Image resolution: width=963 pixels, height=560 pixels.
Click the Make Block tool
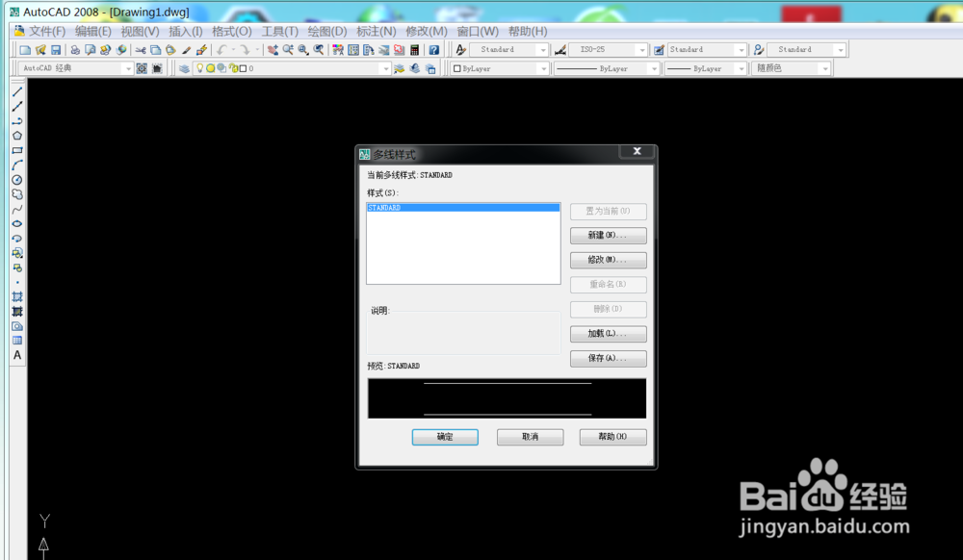pos(17,267)
